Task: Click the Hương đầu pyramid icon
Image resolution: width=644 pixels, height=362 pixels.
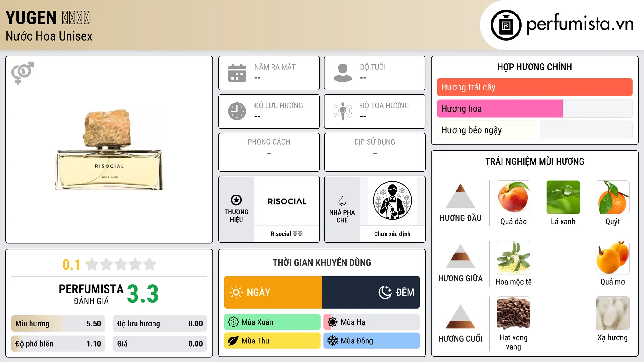Action: [460, 196]
